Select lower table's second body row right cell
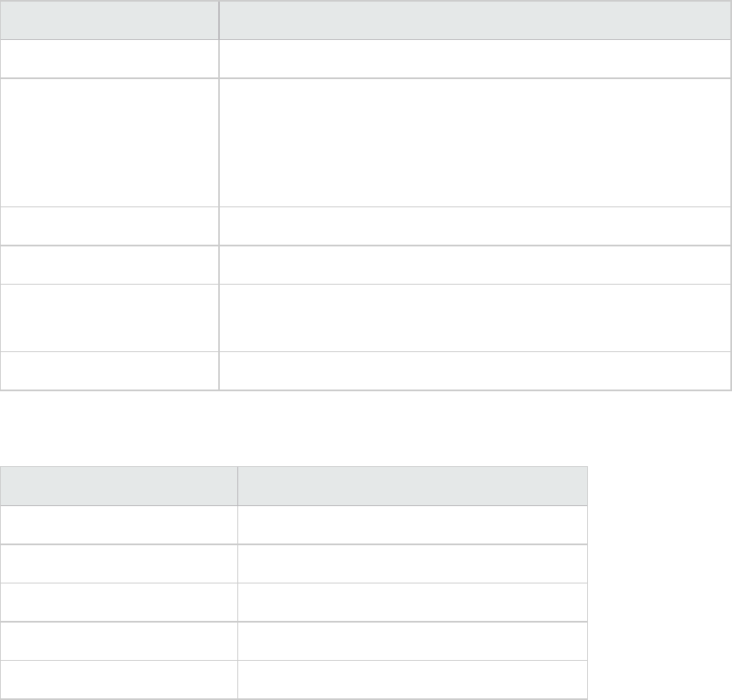732x700 pixels. (413, 563)
